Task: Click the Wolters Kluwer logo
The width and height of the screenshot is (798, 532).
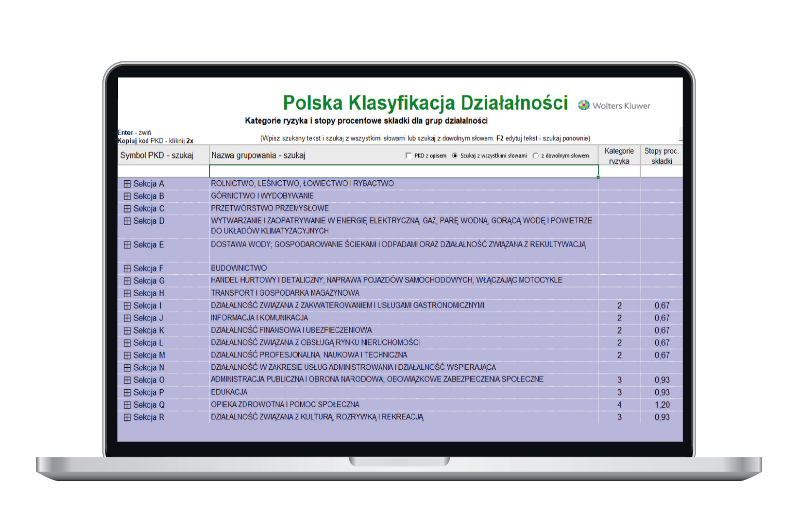Action: click(614, 105)
